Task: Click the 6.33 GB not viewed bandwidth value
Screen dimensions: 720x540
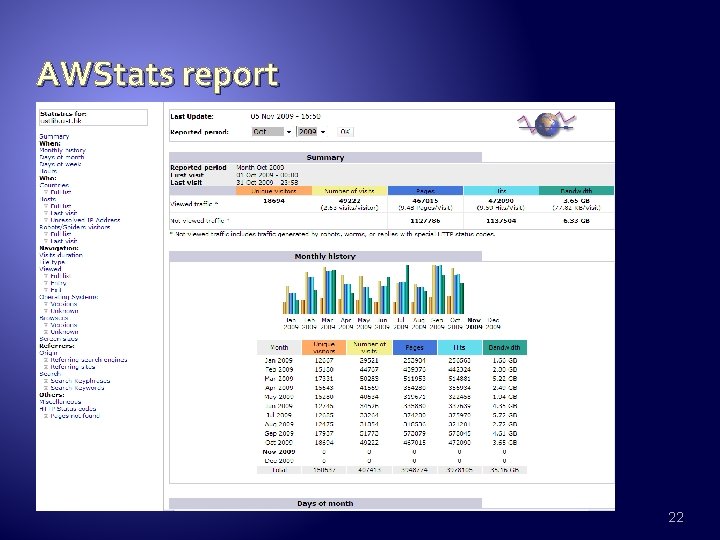Action: point(576,221)
